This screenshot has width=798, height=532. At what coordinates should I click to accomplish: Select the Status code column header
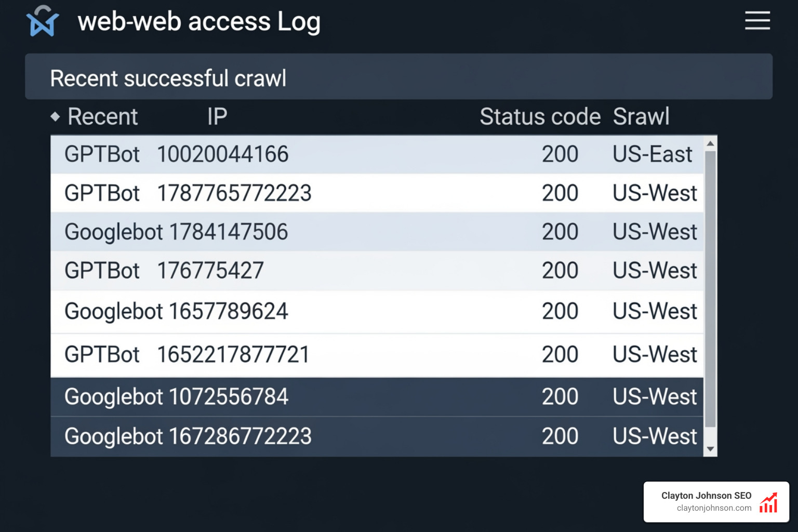[x=540, y=116]
